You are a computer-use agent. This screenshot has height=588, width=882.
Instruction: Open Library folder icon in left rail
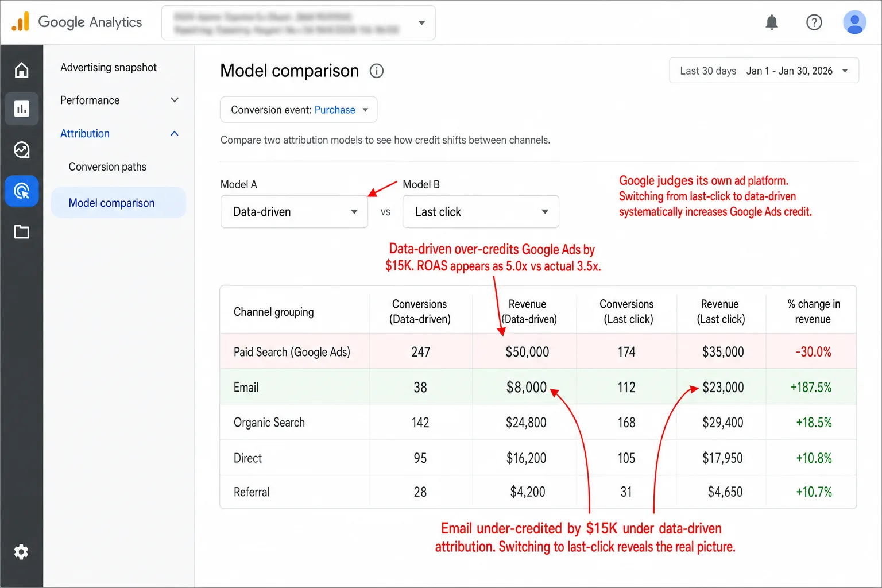click(22, 232)
